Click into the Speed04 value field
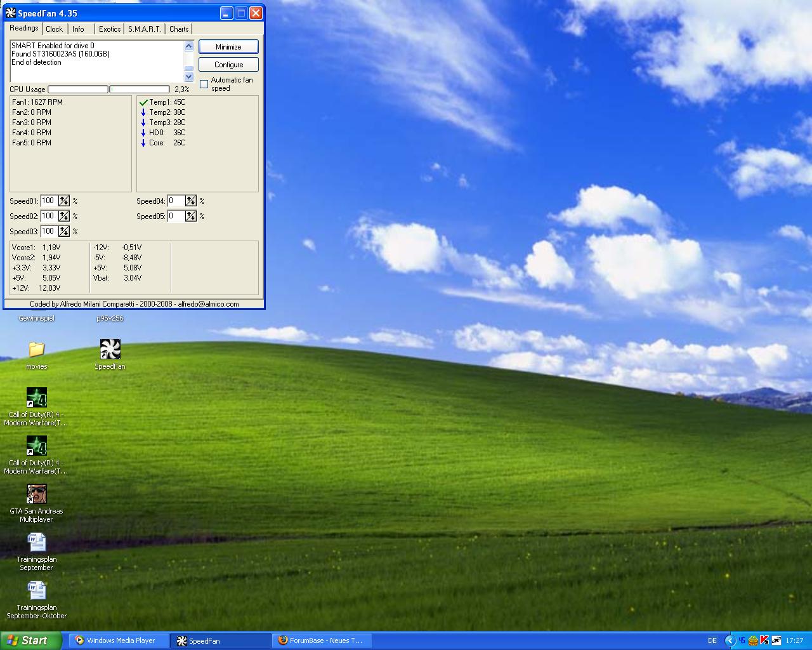Viewport: 812px width, 650px height. [x=176, y=201]
